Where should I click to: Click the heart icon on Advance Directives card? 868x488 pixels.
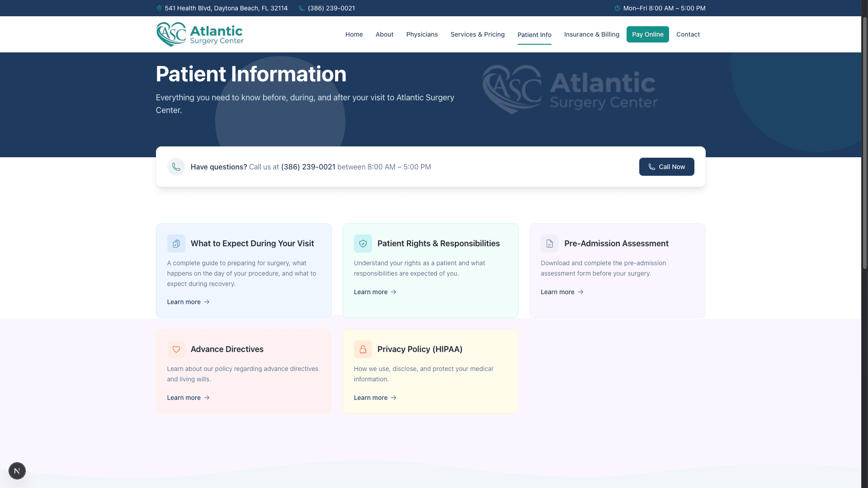[176, 349]
